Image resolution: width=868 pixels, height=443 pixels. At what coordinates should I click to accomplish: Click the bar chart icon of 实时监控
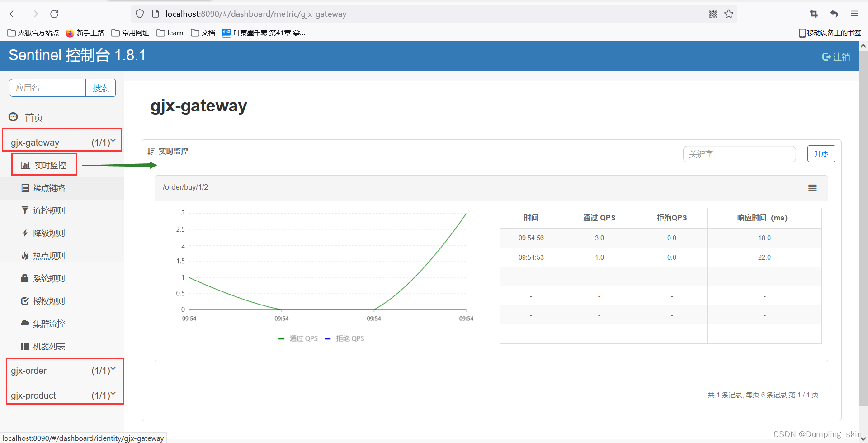tap(25, 165)
